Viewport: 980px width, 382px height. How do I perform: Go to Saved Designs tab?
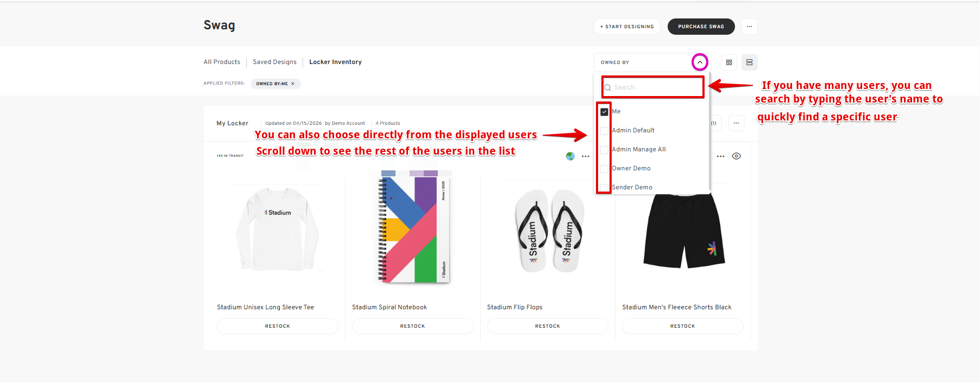[x=274, y=62]
